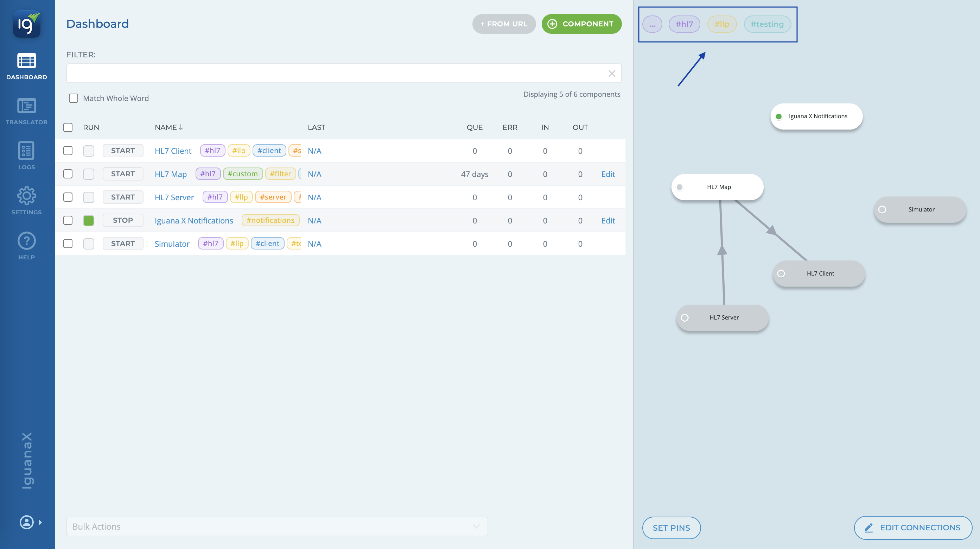Screen dimensions: 980x549
Task: Select the HL7 Client row checkbox
Action: [68, 151]
